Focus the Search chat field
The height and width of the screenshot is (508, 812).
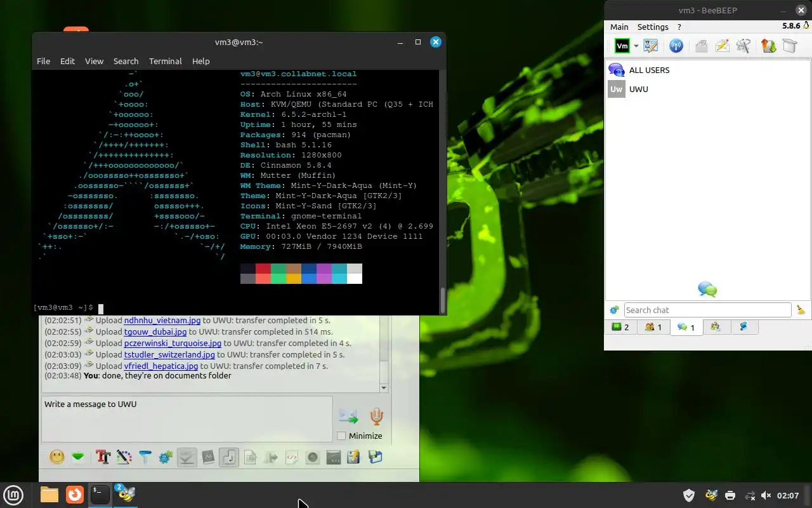coord(707,310)
